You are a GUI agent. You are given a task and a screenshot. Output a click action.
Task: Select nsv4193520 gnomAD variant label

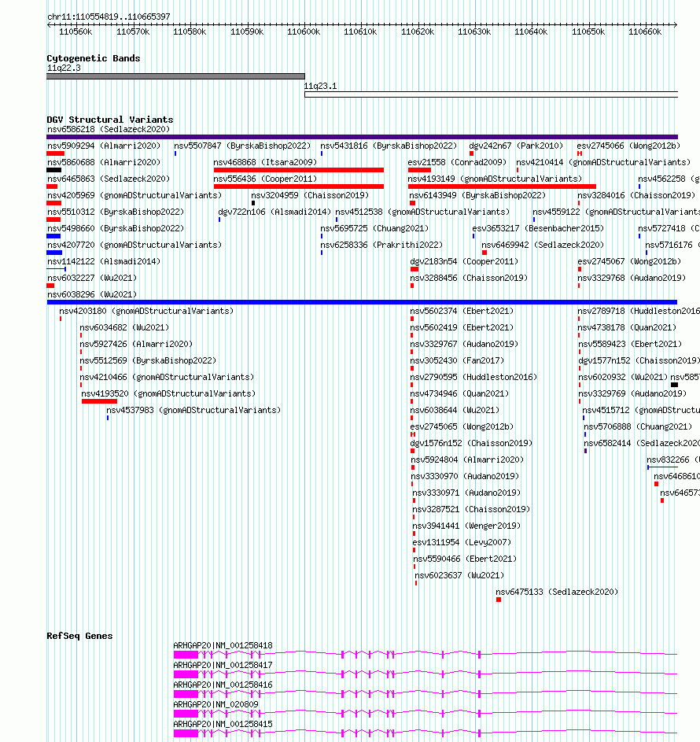click(x=168, y=393)
